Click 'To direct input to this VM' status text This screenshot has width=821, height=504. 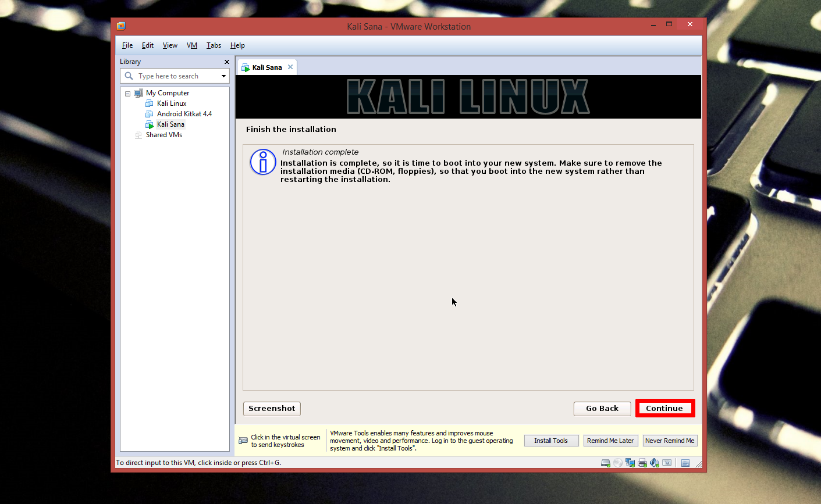pyautogui.click(x=198, y=463)
